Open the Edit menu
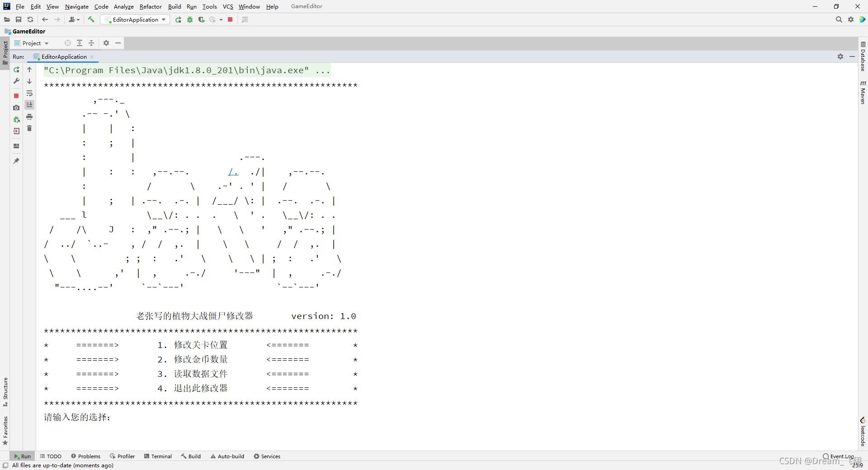 click(36, 6)
